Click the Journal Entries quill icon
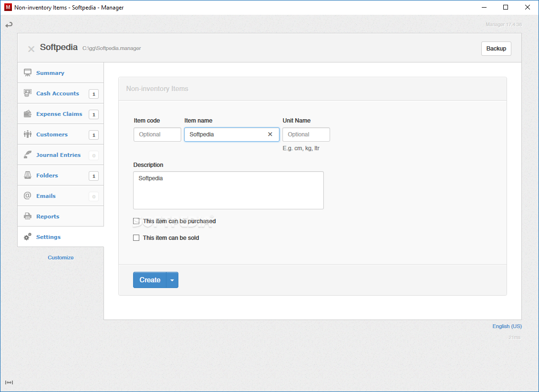Image resolution: width=539 pixels, height=392 pixels. (x=28, y=155)
